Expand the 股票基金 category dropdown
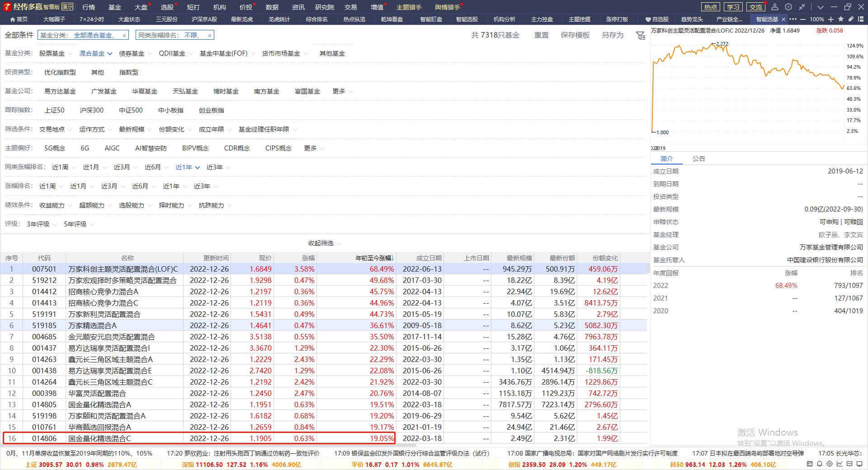The height and width of the screenshot is (470, 868). pos(56,53)
